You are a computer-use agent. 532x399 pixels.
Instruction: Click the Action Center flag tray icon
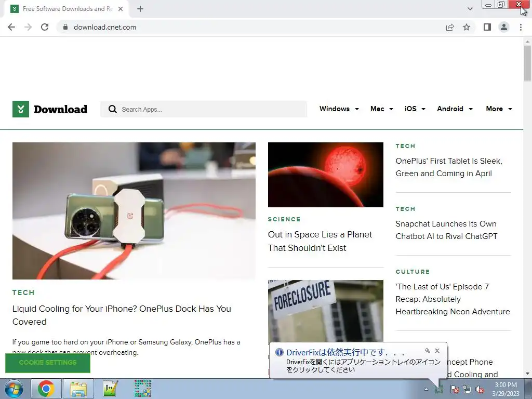(454, 389)
